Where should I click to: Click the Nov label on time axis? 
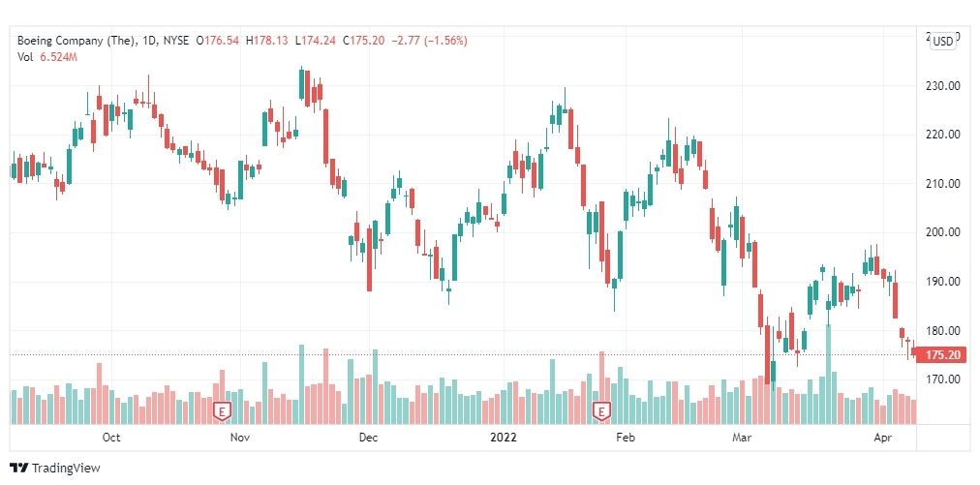[240, 438]
